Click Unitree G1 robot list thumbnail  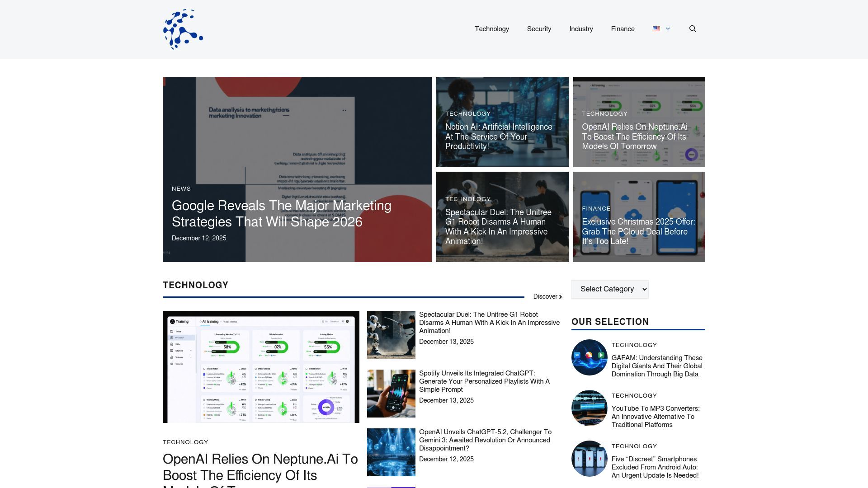pyautogui.click(x=391, y=335)
